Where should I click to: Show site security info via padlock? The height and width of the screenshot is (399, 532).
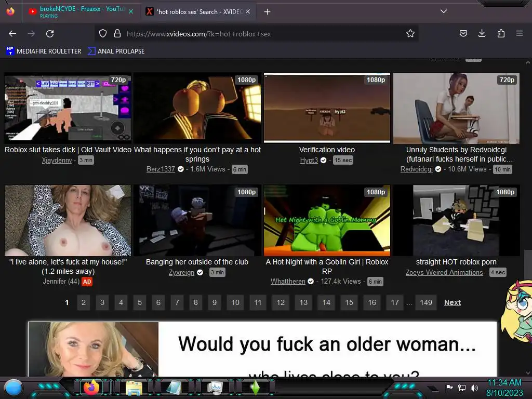117,34
